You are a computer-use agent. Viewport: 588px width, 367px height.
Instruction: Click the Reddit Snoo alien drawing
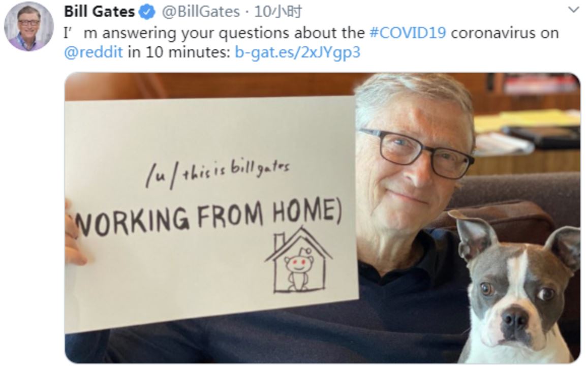point(298,269)
